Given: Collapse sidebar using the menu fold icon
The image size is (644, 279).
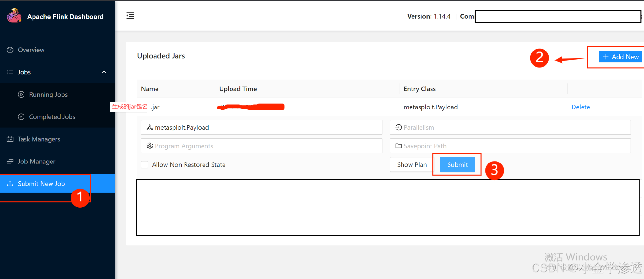Looking at the screenshot, I should tap(130, 16).
